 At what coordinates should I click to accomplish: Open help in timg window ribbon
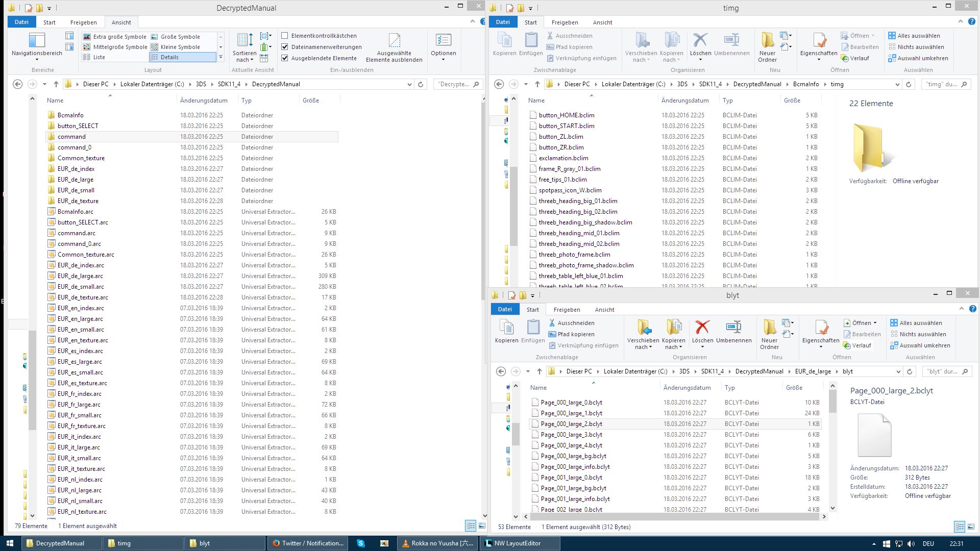point(972,22)
